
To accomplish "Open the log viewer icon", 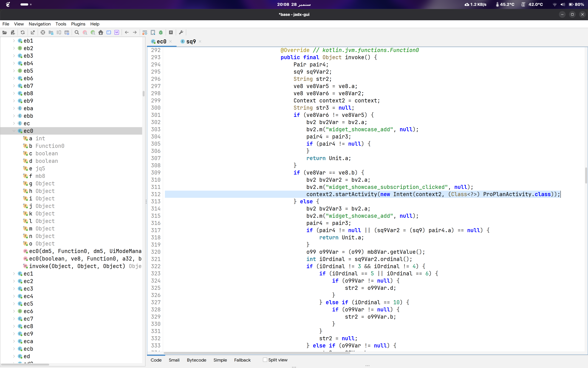I will pyautogui.click(x=171, y=32).
